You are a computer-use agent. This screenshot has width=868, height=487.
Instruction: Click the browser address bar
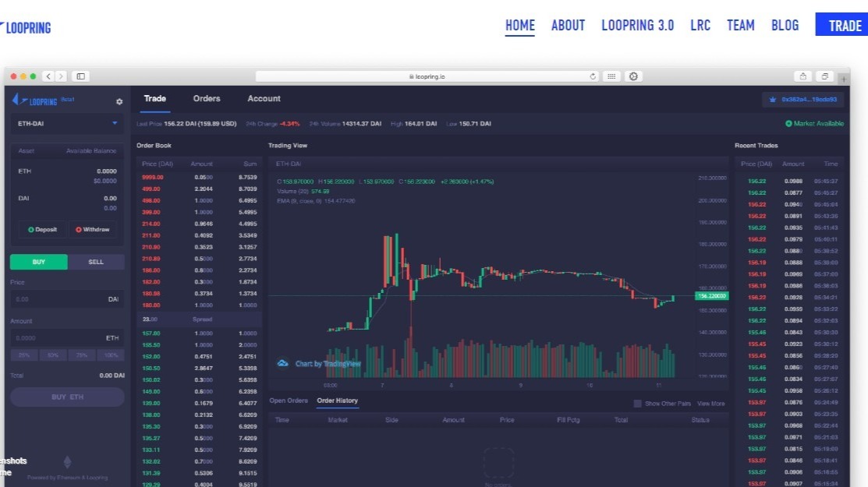click(427, 76)
